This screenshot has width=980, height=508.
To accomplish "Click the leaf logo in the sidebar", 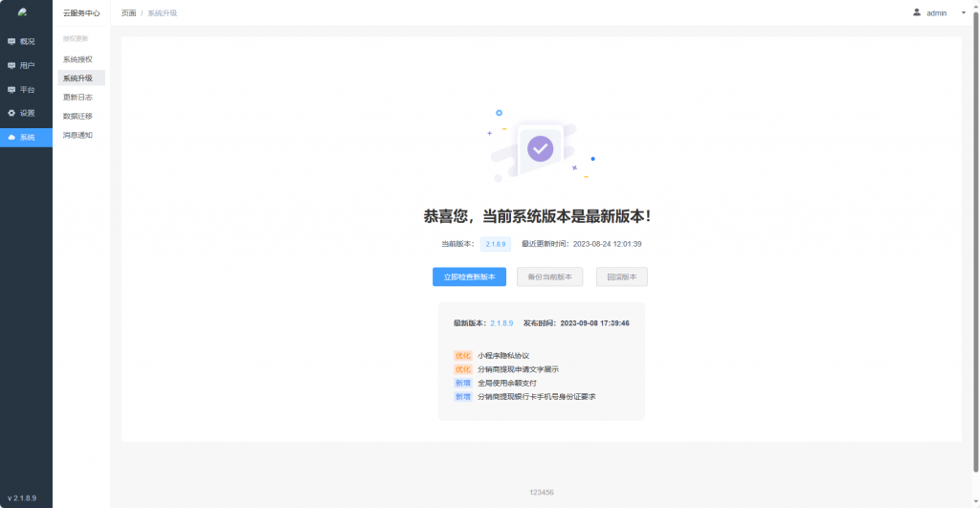I will 22,12.
